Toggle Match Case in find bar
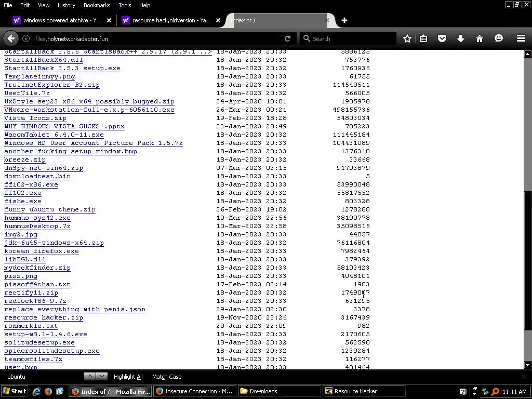532x399 pixels. [167, 377]
